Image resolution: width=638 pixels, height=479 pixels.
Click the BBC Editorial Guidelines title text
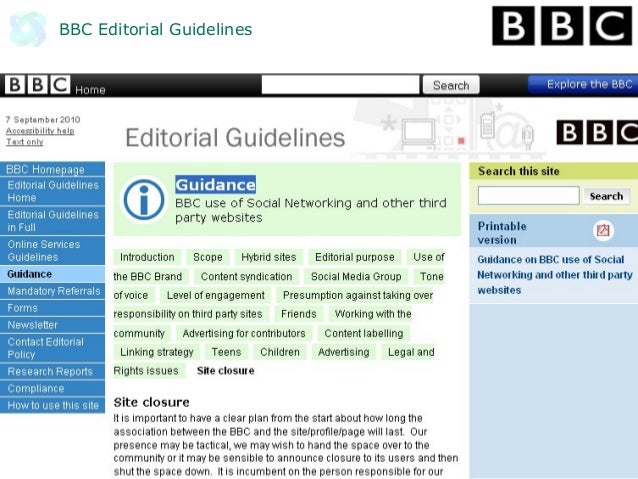click(x=156, y=29)
